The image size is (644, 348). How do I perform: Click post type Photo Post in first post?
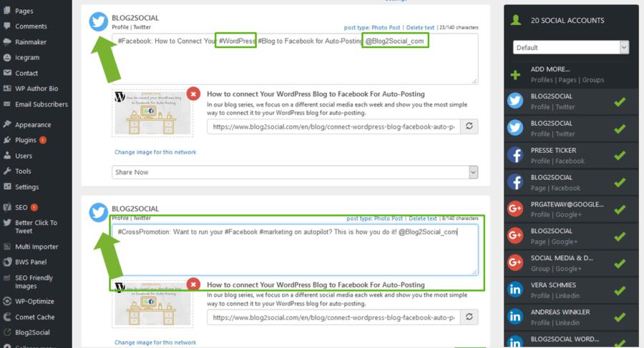point(372,27)
